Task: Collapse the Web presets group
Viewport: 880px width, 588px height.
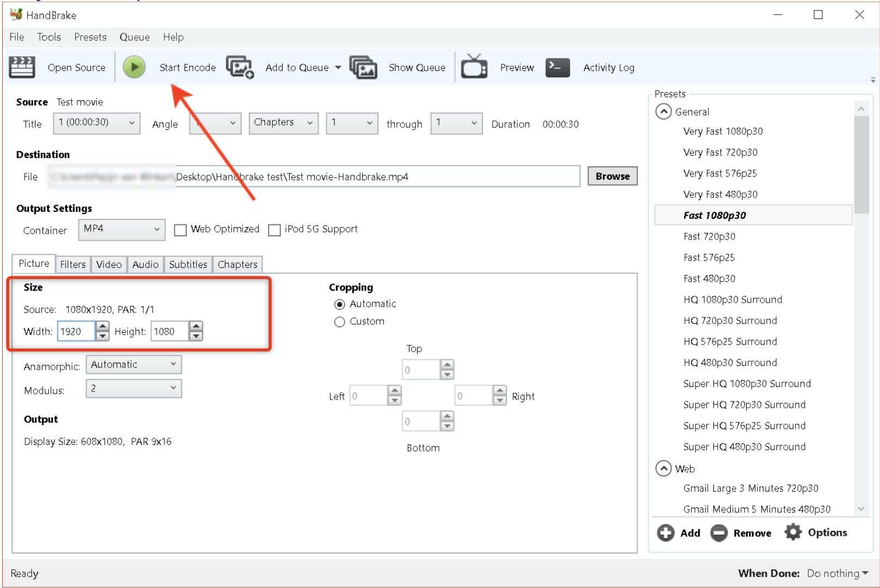Action: [x=663, y=468]
